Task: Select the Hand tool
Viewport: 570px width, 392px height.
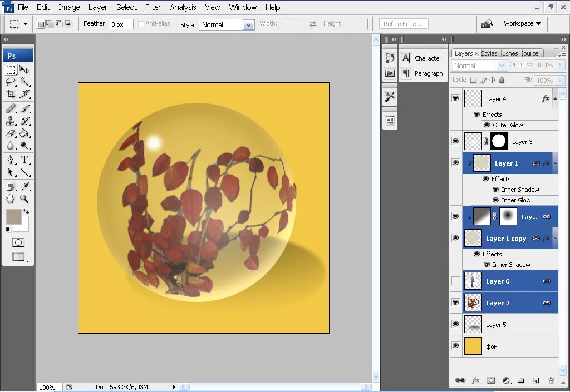Action: coord(11,199)
